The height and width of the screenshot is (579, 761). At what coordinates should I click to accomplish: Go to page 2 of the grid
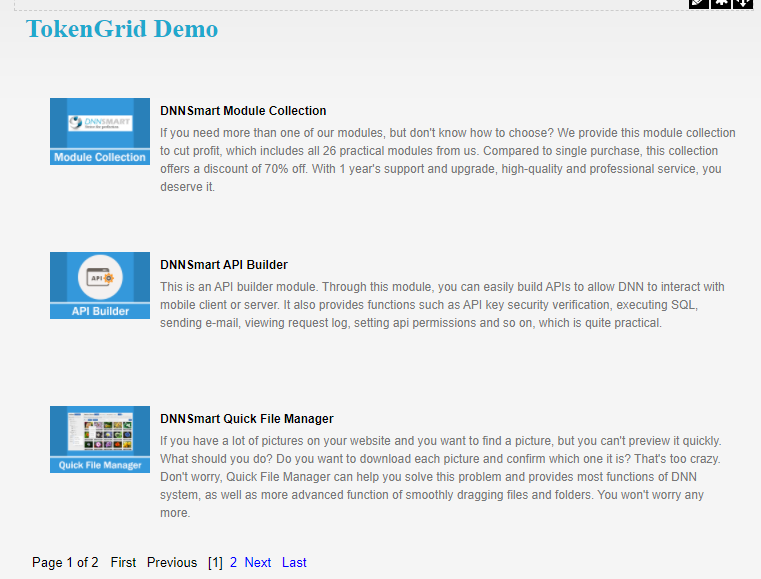pyautogui.click(x=233, y=562)
